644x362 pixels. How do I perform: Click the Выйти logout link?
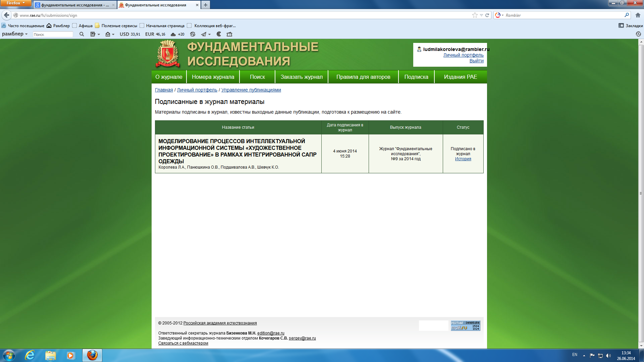click(476, 61)
